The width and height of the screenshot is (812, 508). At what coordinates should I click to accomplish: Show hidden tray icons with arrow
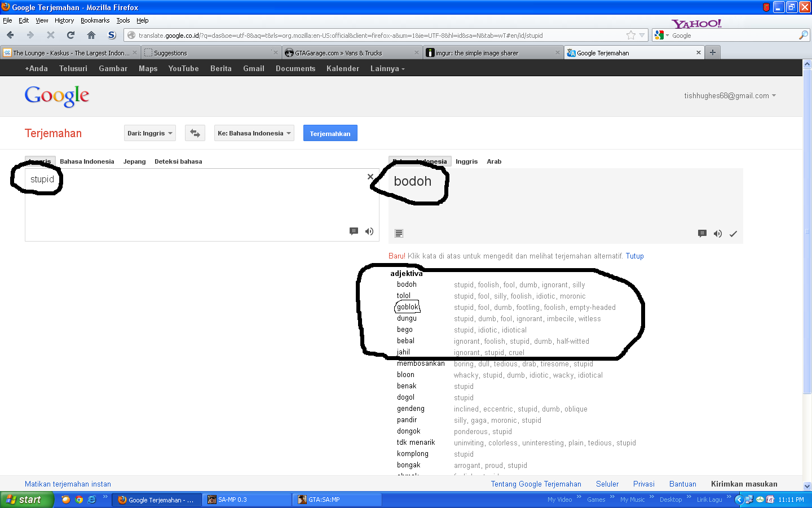pos(739,500)
